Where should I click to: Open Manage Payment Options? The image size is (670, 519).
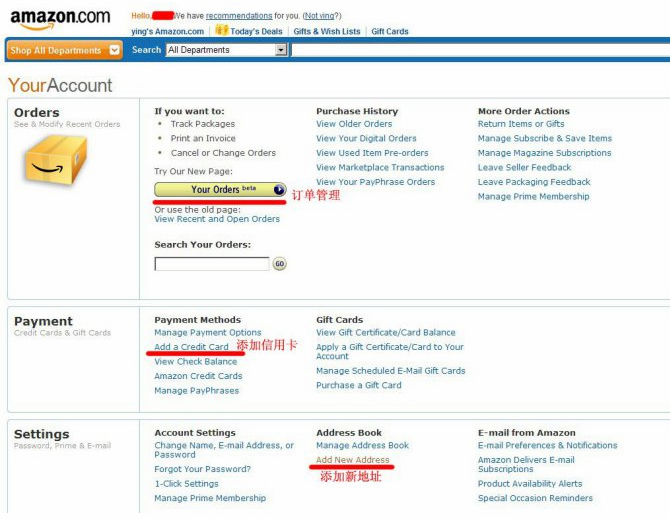click(x=208, y=333)
